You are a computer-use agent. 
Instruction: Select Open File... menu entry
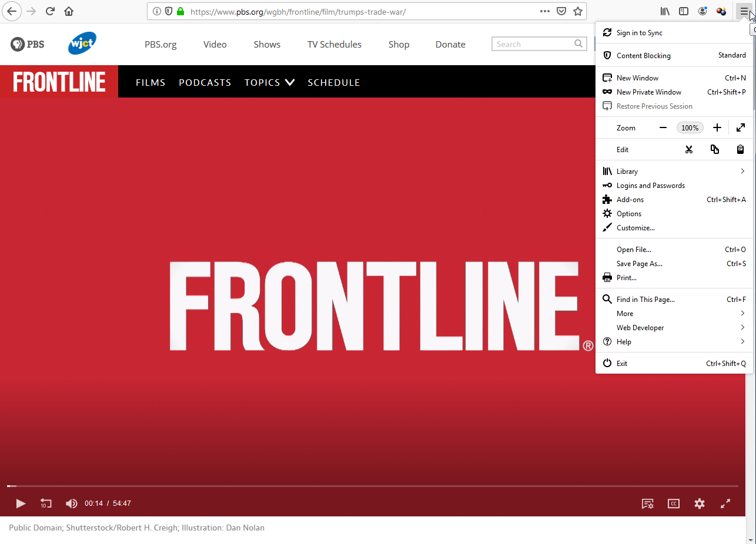(674, 250)
